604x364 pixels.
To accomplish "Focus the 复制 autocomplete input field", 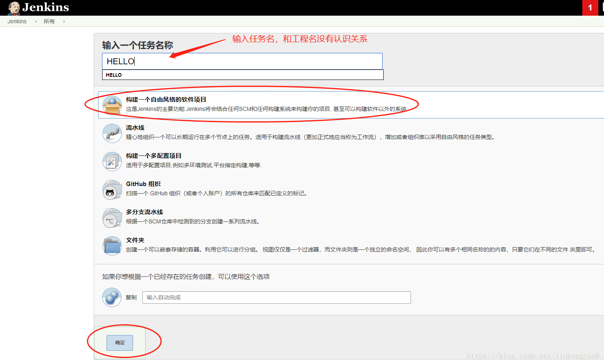I will click(x=277, y=297).
